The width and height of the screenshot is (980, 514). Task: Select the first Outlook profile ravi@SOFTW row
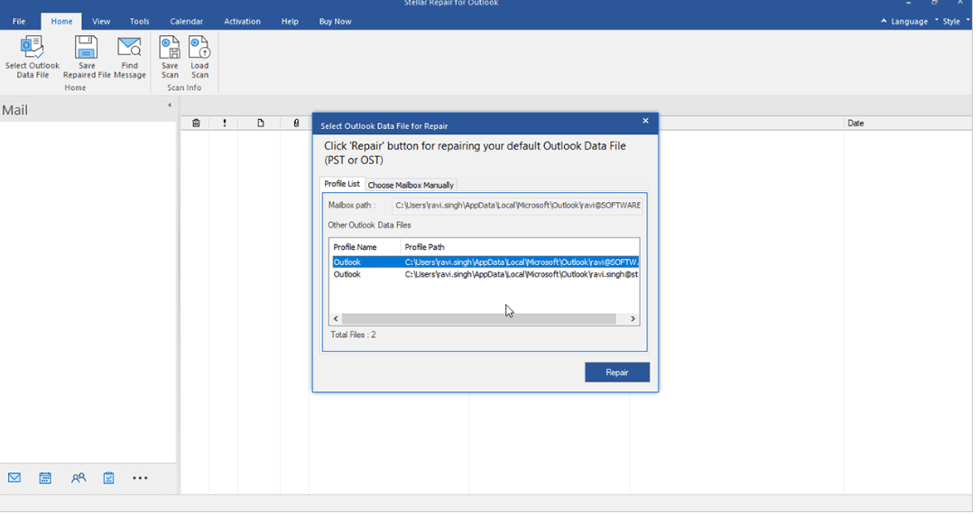(485, 262)
